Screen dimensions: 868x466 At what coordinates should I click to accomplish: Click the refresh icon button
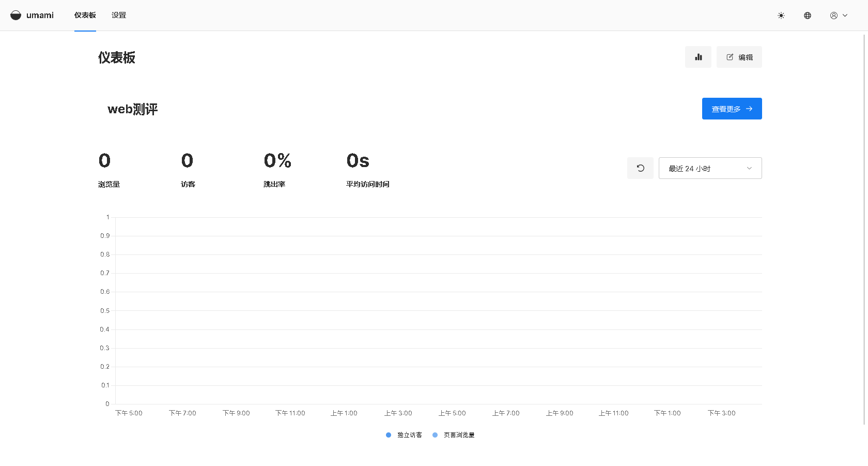(x=640, y=168)
